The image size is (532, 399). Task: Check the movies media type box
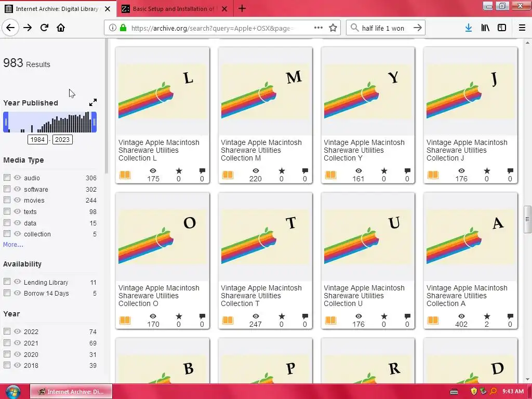[x=7, y=200]
